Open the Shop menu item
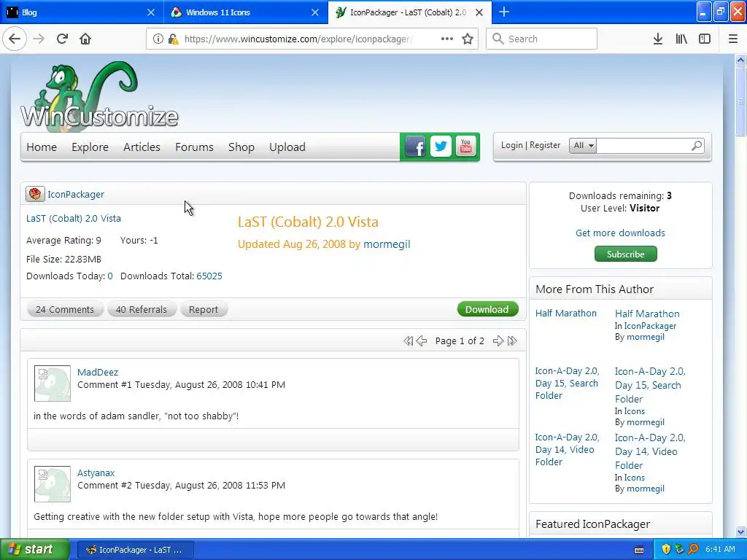The height and width of the screenshot is (560, 747). pyautogui.click(x=241, y=147)
